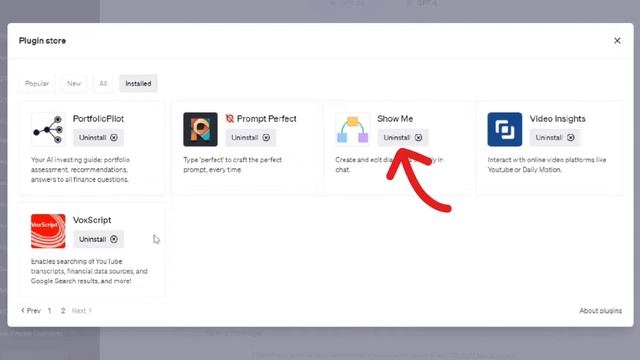Click the VoxScript plugin title
This screenshot has height=360, width=640.
(92, 220)
